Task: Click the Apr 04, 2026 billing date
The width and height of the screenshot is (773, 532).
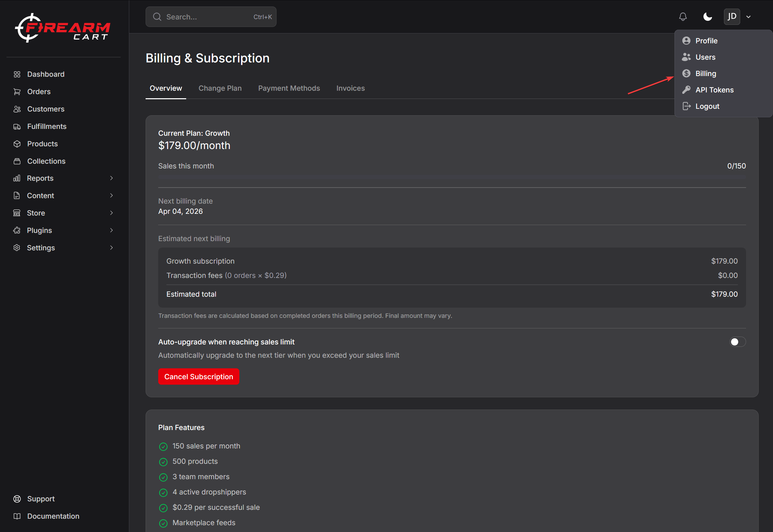Action: pos(180,211)
